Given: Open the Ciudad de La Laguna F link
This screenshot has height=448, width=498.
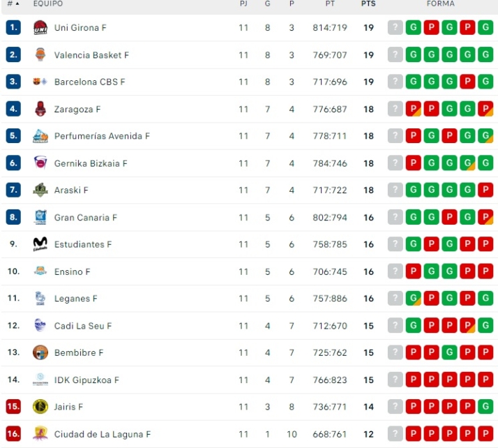Looking at the screenshot, I should point(103,434).
